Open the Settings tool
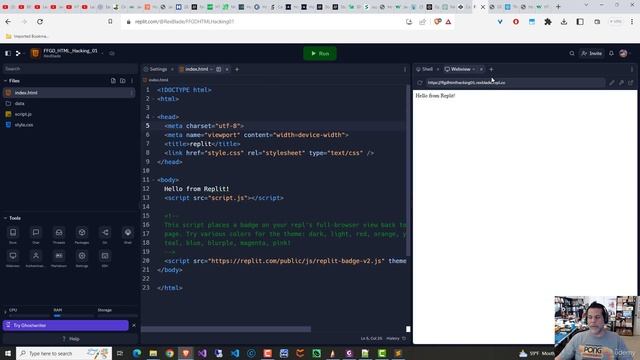640x360 pixels. coord(82,259)
